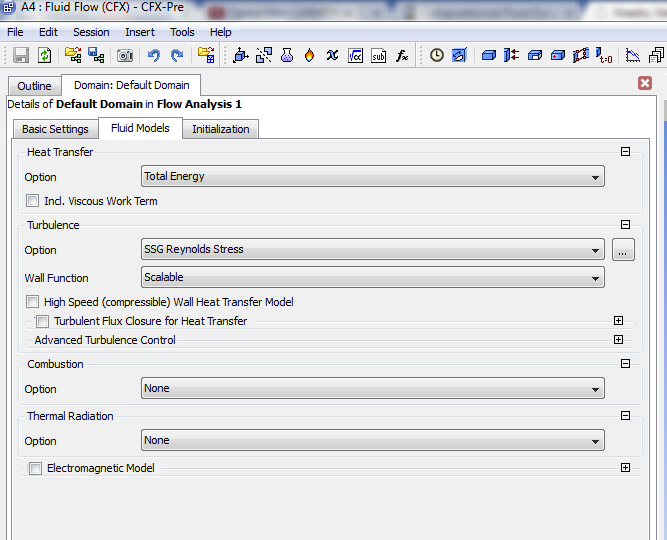Screen dimensions: 667x540
Task: Click the Import CCL folder icon
Action: pos(73,55)
